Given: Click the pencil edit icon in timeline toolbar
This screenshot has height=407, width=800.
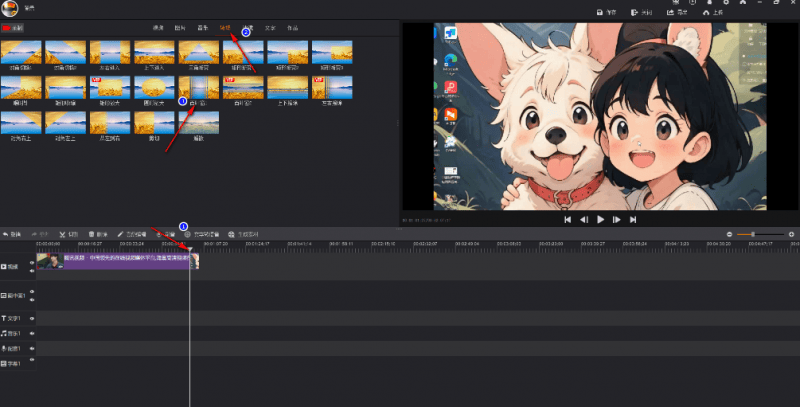Looking at the screenshot, I should [121, 234].
